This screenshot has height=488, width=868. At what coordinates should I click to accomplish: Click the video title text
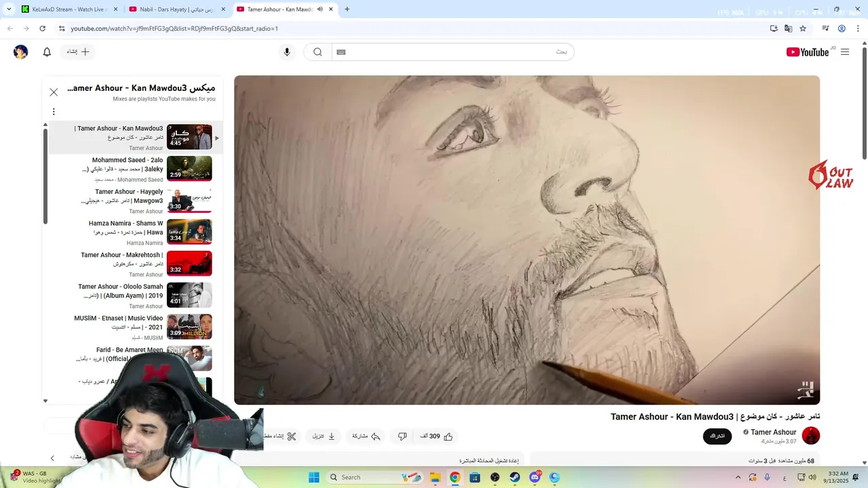pos(715,416)
